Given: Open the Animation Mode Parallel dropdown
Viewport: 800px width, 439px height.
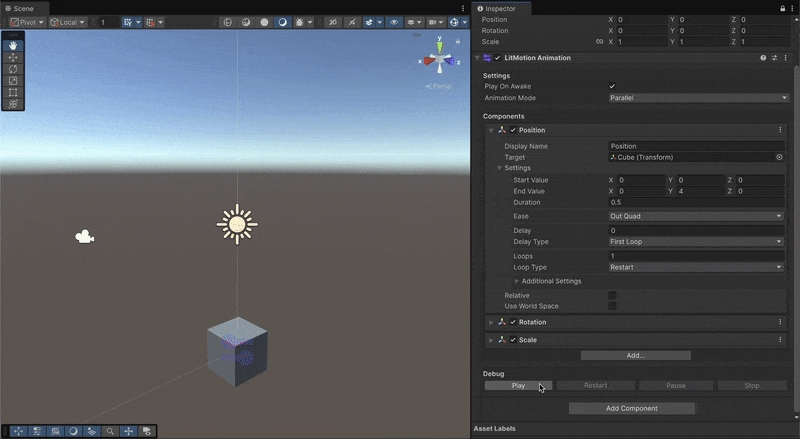Looking at the screenshot, I should coord(698,98).
